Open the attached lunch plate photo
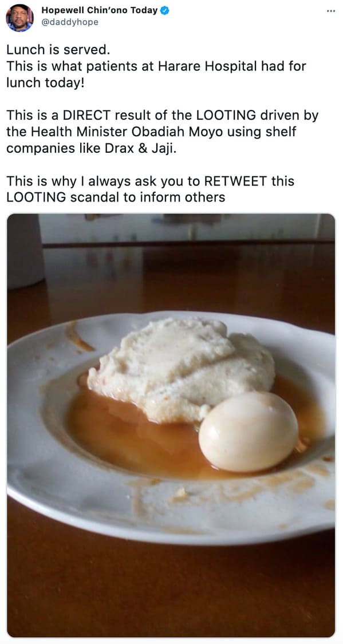Image resolution: width=343 pixels, height=644 pixels. (x=171, y=425)
